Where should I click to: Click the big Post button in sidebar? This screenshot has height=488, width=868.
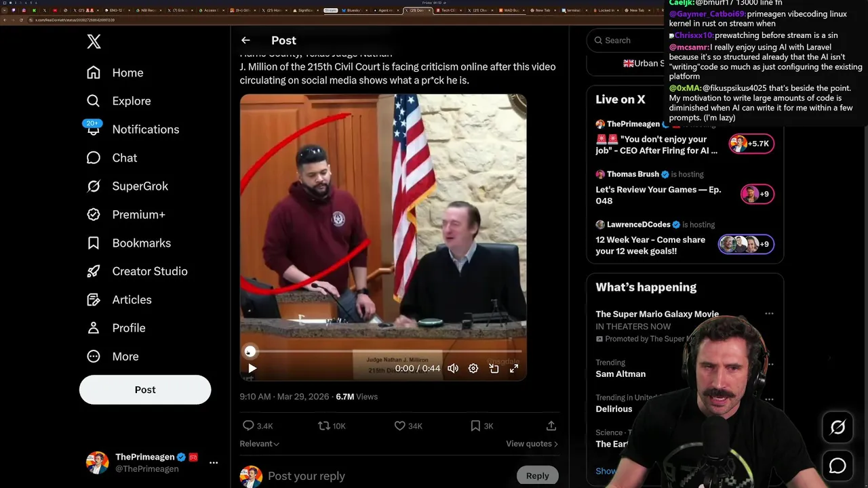(145, 390)
